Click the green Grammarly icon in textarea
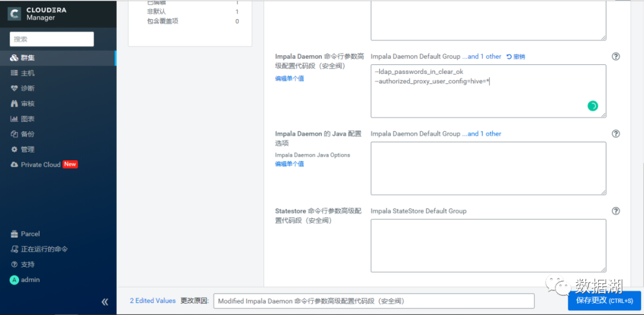Screen dimensions: 644x315 point(593,106)
